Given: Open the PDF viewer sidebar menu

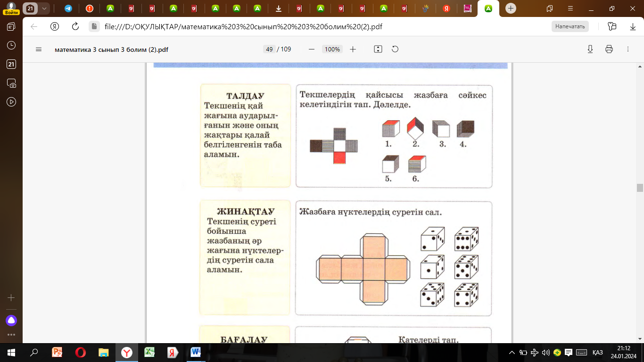Looking at the screenshot, I should coord(39,49).
